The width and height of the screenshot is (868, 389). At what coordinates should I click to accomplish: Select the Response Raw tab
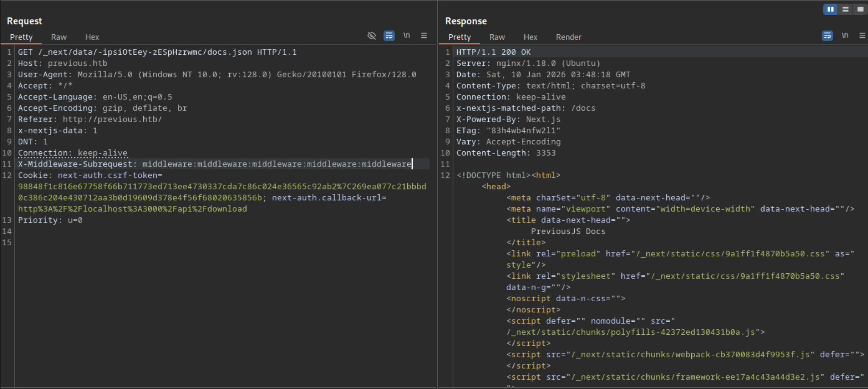497,37
